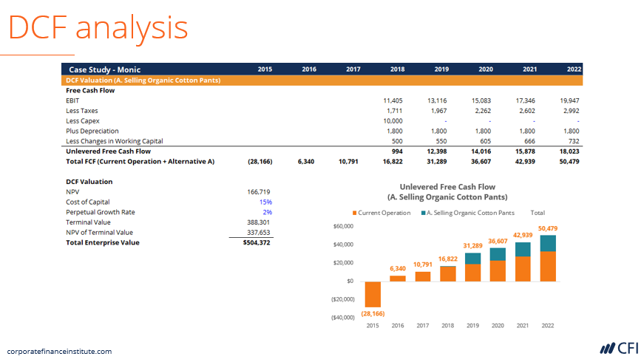Select the 2022 column header in table
The height and width of the screenshot is (362, 644).
pyautogui.click(x=574, y=69)
